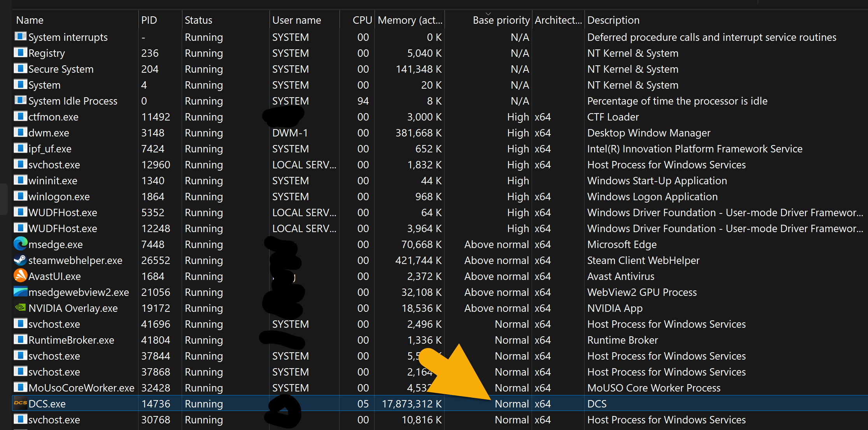Click DCS.exe's Normal base priority cell
The width and height of the screenshot is (868, 430).
(512, 404)
